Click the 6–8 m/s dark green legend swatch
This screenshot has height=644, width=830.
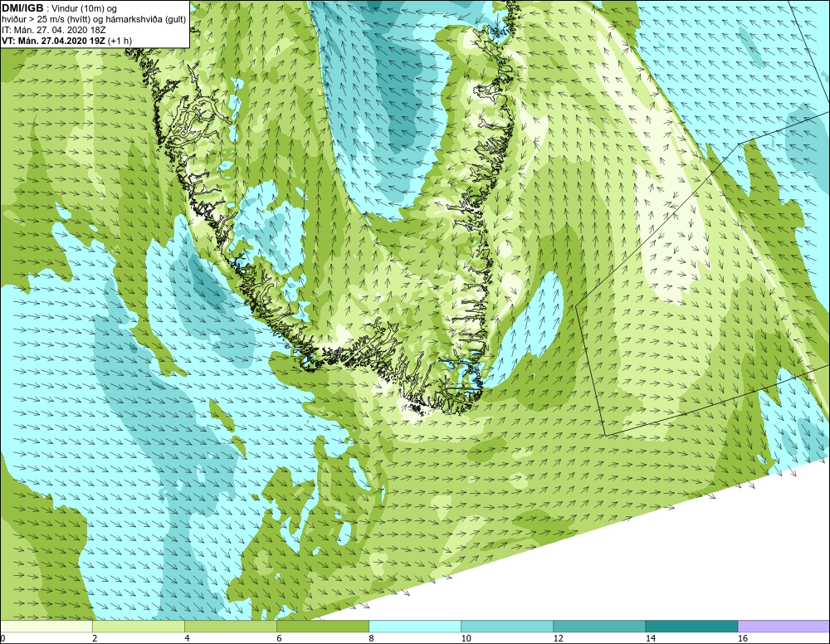323,627
